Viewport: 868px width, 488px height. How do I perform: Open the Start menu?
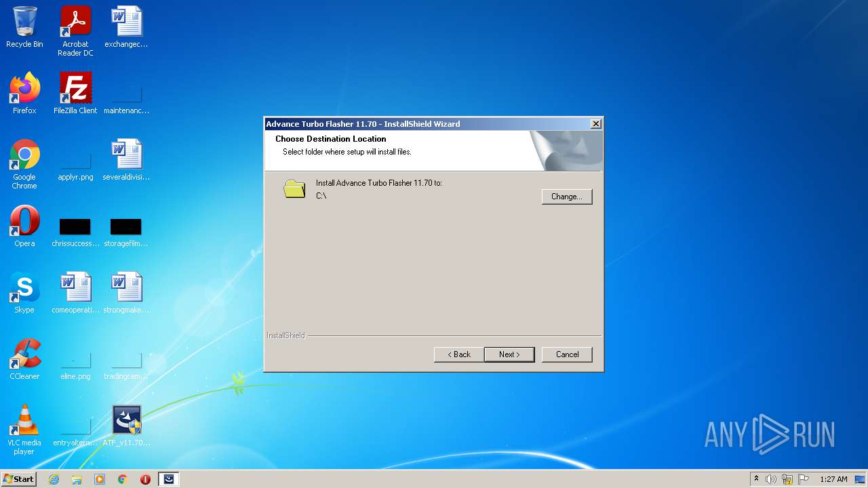(x=18, y=479)
